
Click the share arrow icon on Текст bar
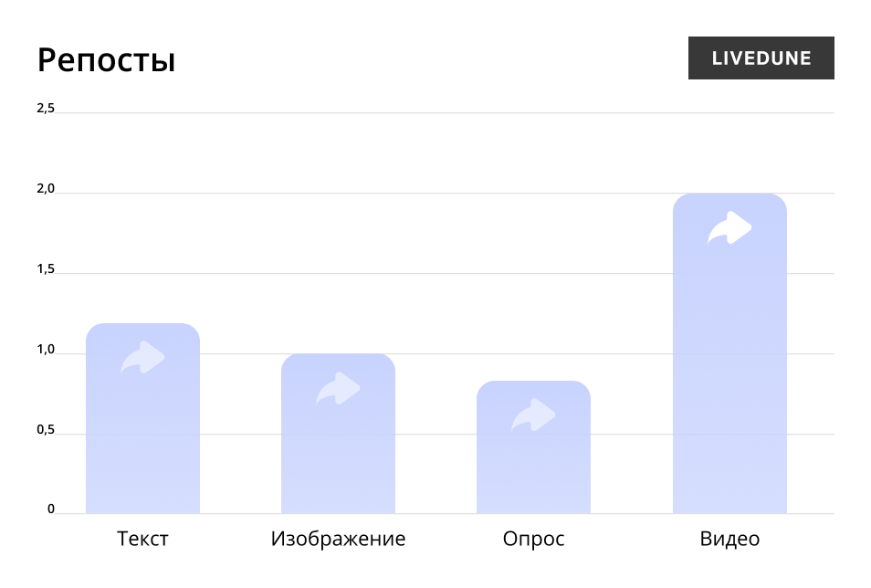click(142, 358)
